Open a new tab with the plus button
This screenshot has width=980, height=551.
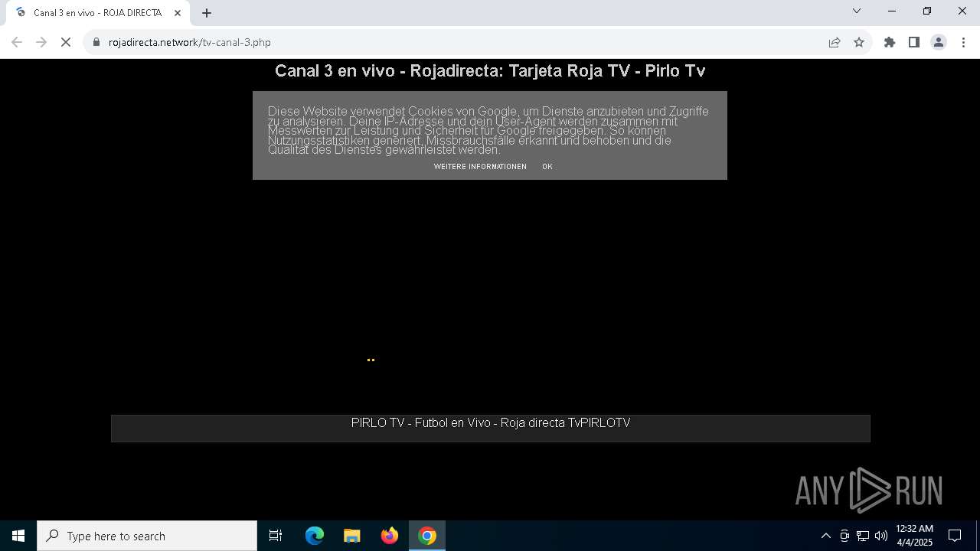click(207, 12)
